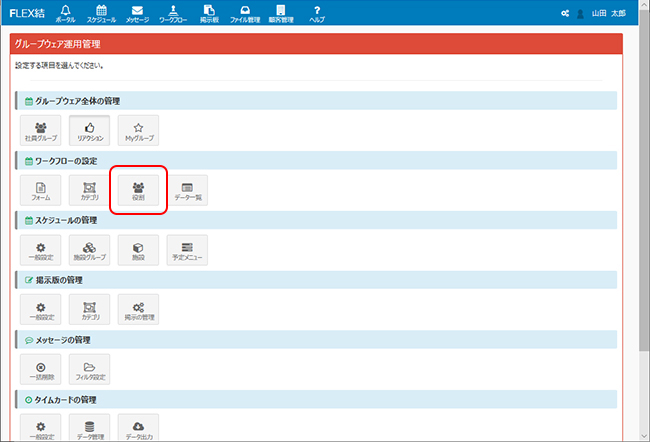Click the FLEX結 logo
Image resolution: width=650 pixels, height=442 pixels.
pyautogui.click(x=27, y=13)
